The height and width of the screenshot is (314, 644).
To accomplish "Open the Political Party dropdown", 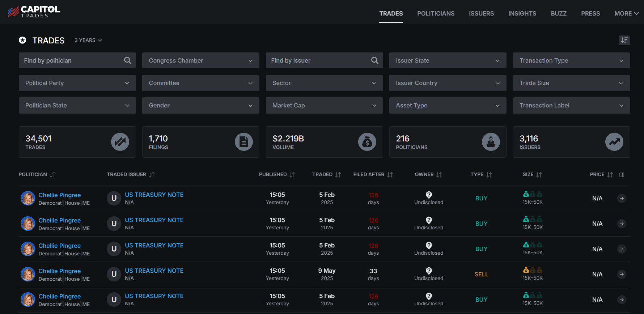I will (x=77, y=83).
